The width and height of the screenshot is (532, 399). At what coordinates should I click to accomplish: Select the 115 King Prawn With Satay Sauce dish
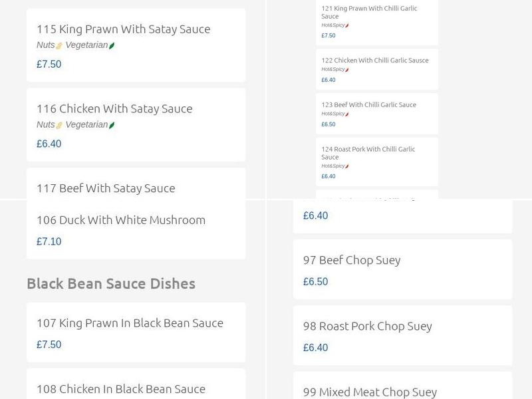coord(123,29)
